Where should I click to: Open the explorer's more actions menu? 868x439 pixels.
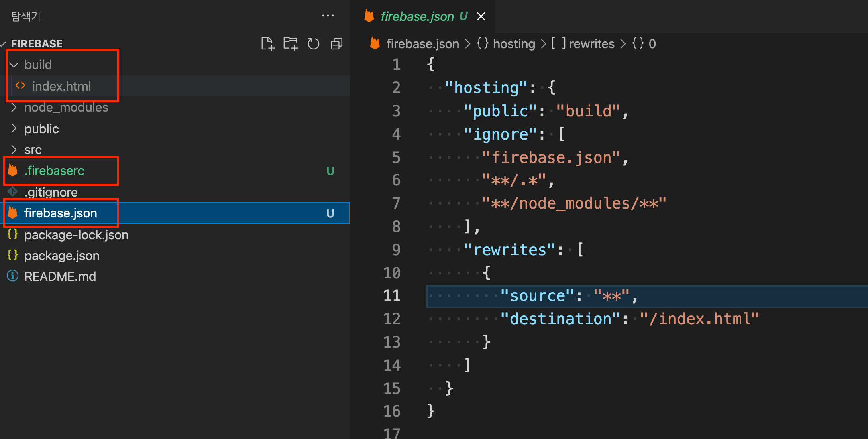(x=328, y=16)
